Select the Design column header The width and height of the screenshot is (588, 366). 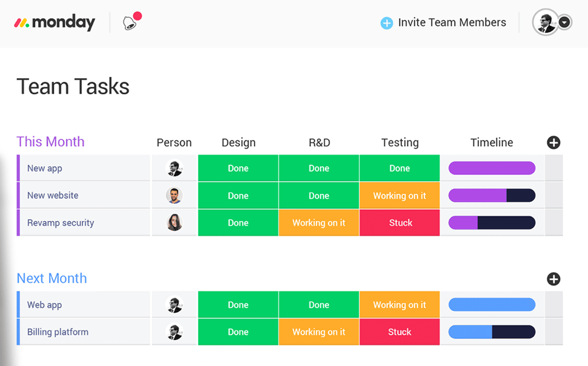pos(238,142)
